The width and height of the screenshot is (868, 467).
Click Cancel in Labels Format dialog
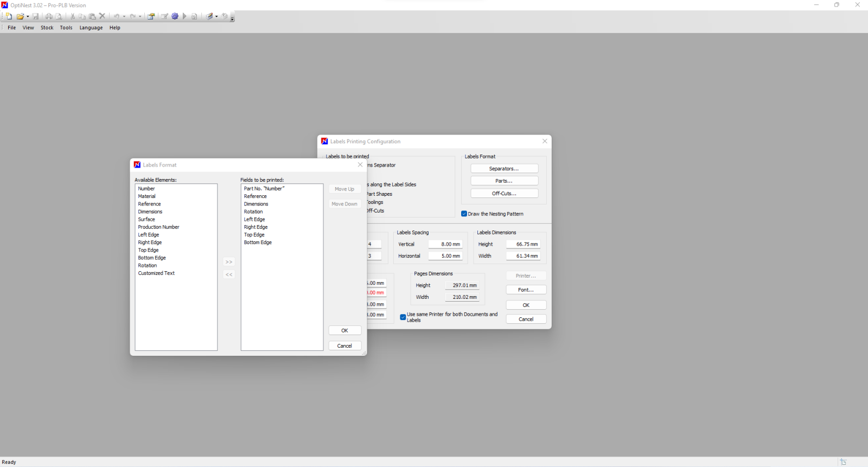click(344, 346)
